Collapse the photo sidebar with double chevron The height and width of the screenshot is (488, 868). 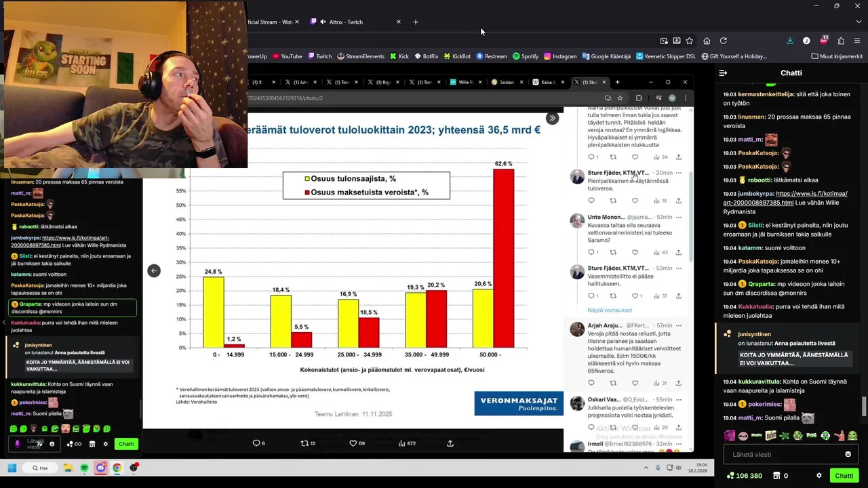point(552,118)
